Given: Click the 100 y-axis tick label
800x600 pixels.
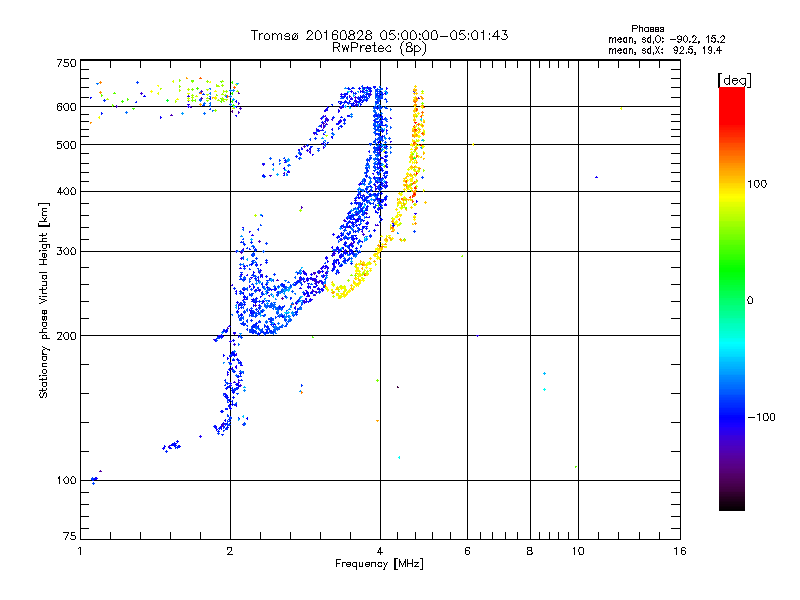Looking at the screenshot, I should point(67,480).
